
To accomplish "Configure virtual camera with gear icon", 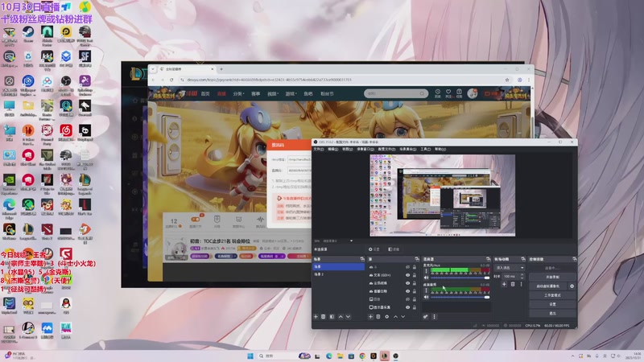I will [572, 286].
